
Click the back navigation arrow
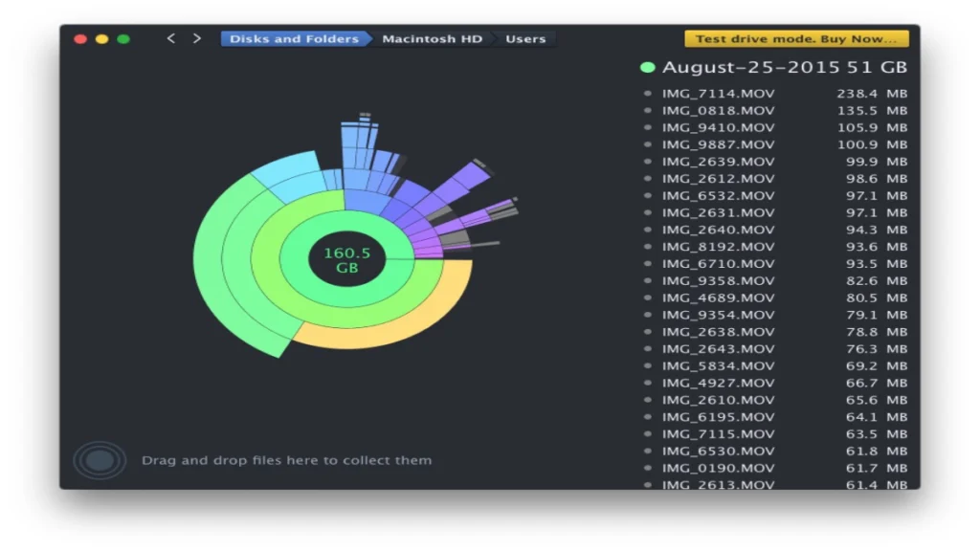(x=171, y=38)
